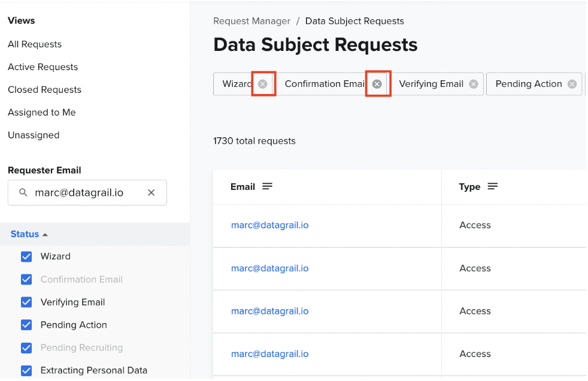The width and height of the screenshot is (588, 381).
Task: Open fourth marc@datagrail.io request row
Action: pos(269,353)
